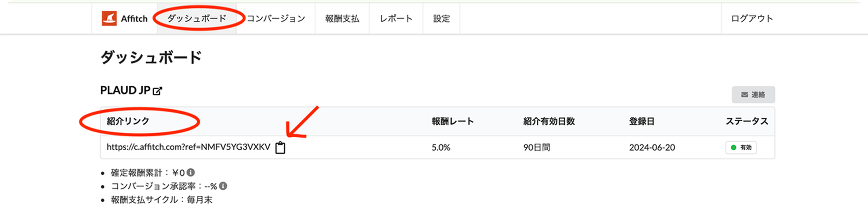Select the referral URL text

coord(188,147)
